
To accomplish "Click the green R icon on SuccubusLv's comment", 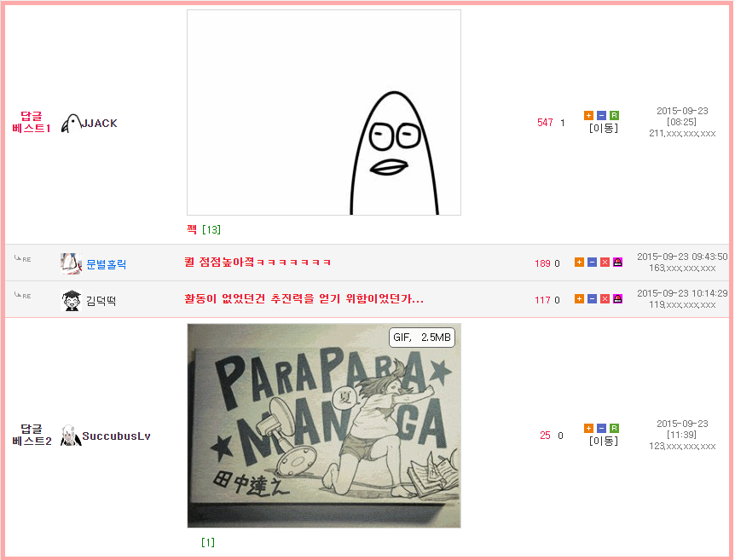I will click(x=614, y=429).
